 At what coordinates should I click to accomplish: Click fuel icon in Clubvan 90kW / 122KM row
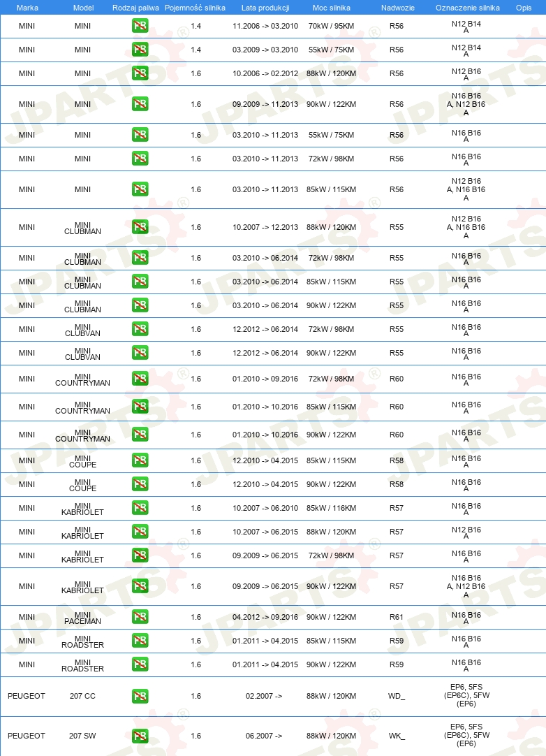140,353
